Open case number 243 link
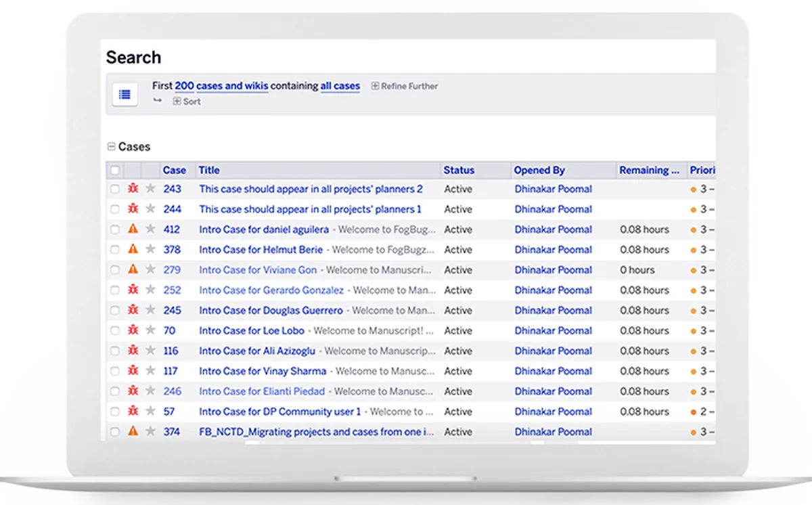The width and height of the screenshot is (812, 505). point(173,189)
